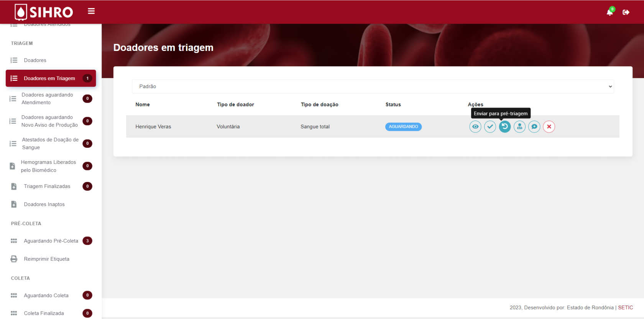Click document icon beside Hemogramas Liberados
644x319 pixels.
click(12, 166)
